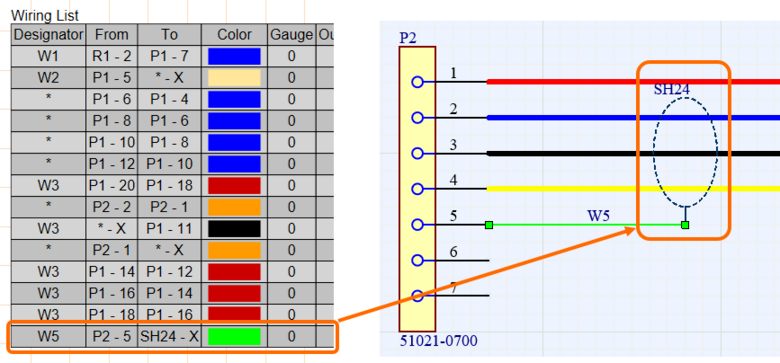The width and height of the screenshot is (780, 363).
Task: Select pin 5 circle on P2 connector
Action: click(x=417, y=225)
